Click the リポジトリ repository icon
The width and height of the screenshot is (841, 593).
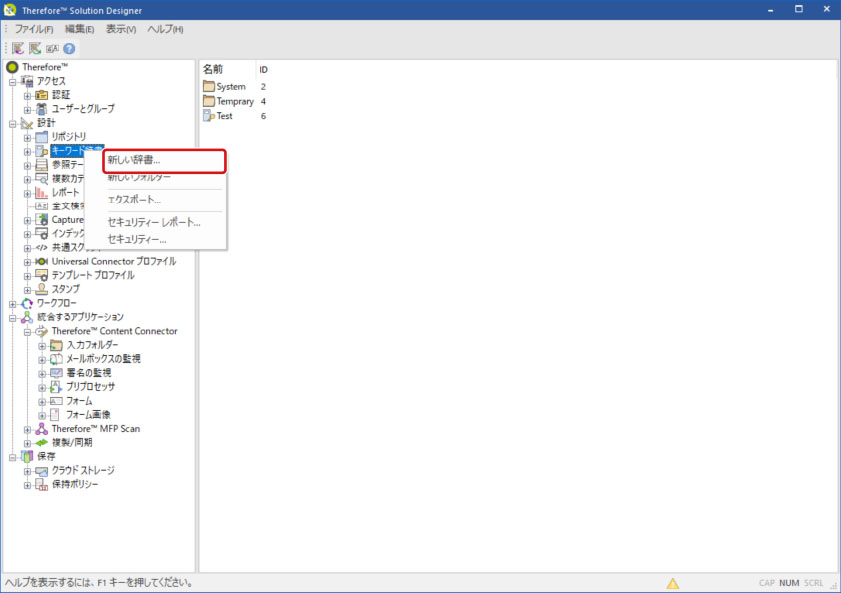click(x=42, y=136)
